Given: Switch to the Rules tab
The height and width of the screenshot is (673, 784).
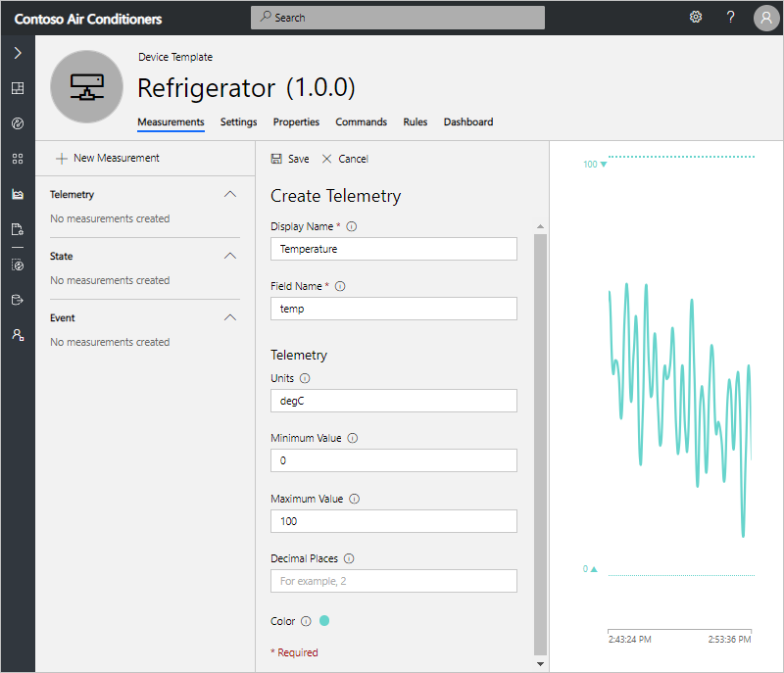Looking at the screenshot, I should click(x=415, y=121).
